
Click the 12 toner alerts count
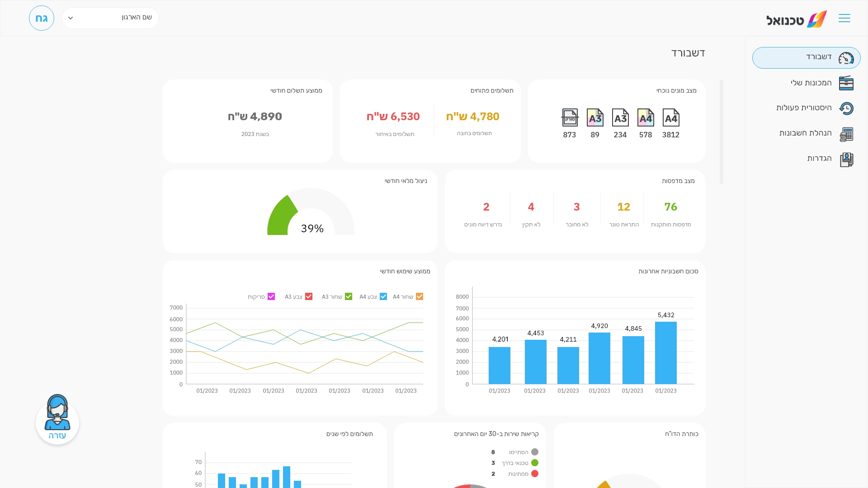[x=624, y=207]
